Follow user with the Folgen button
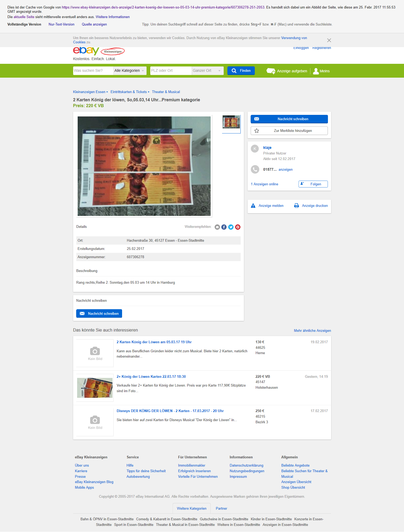 tap(313, 184)
